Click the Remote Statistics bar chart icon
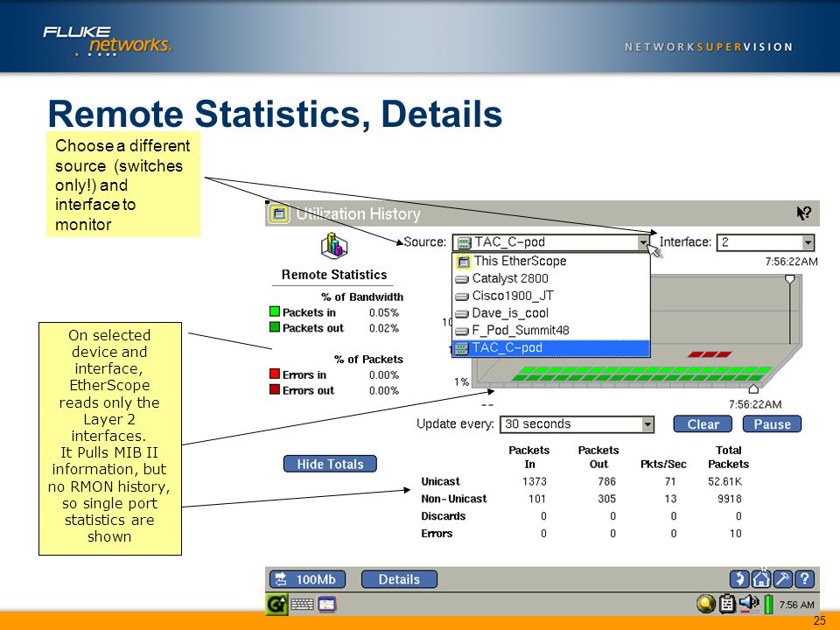 334,247
